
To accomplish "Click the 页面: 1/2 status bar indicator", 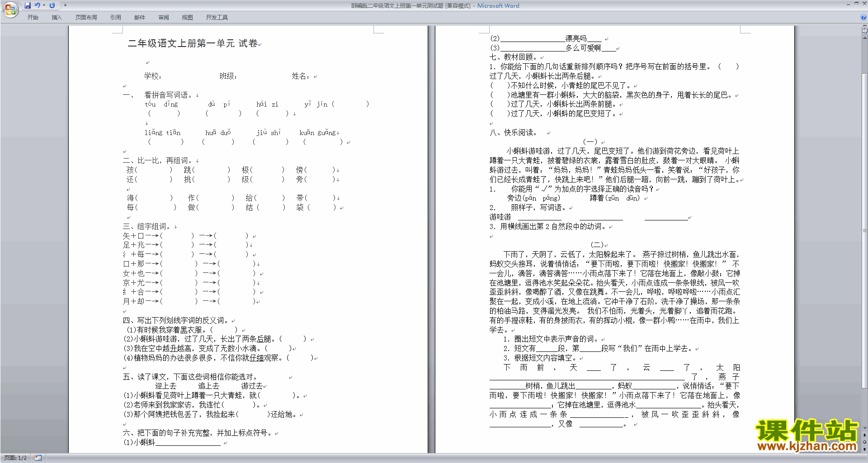I will coord(15,458).
